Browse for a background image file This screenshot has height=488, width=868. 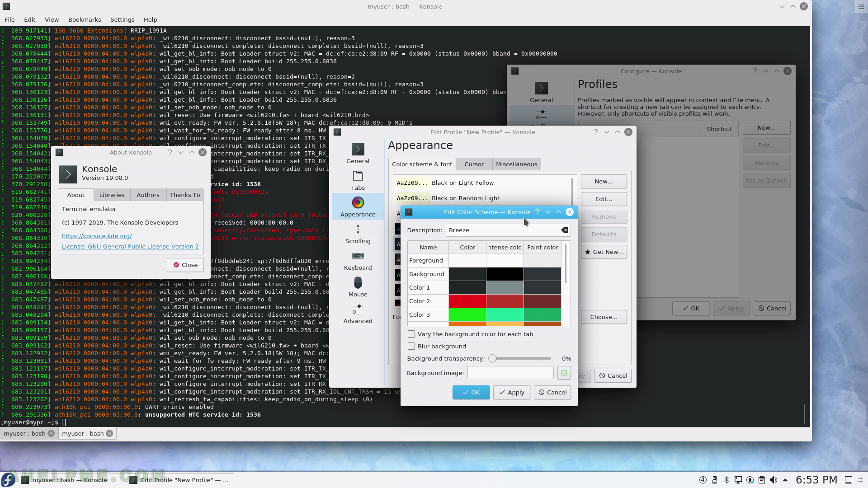[564, 373]
